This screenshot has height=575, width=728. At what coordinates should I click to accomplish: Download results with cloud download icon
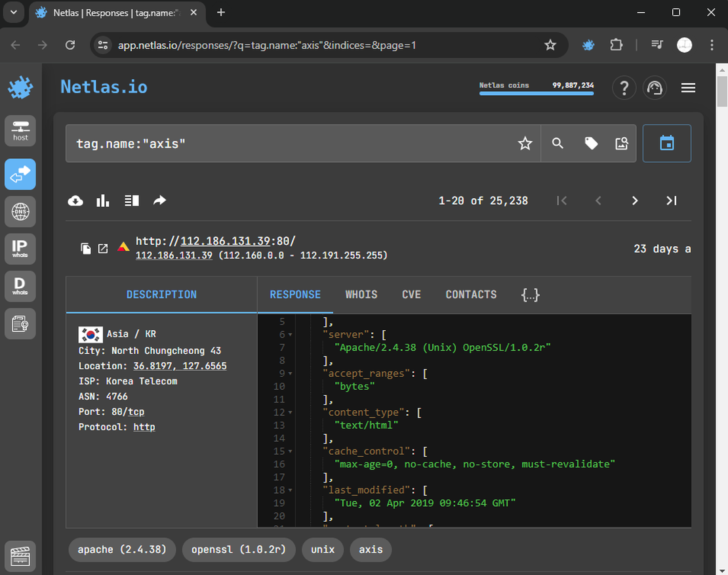coord(75,201)
